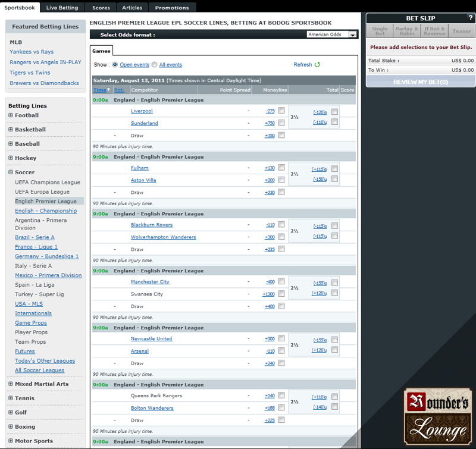Open the USA - MLS league link
Viewport: 476px width, 449px height.
point(29,304)
